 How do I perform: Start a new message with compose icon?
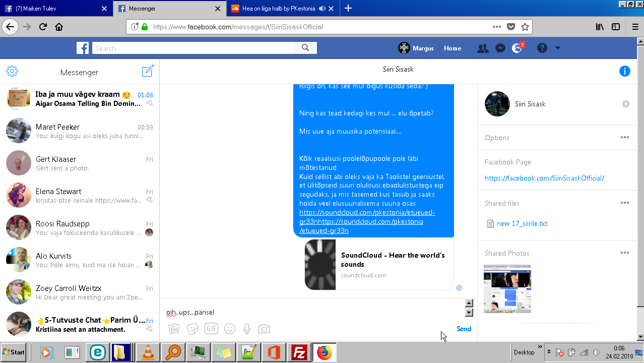coord(147,71)
